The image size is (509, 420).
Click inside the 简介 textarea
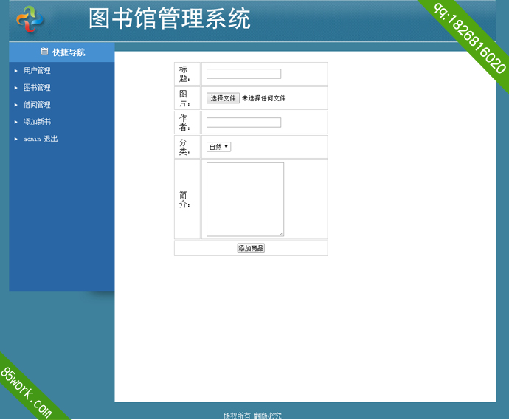[x=245, y=199]
